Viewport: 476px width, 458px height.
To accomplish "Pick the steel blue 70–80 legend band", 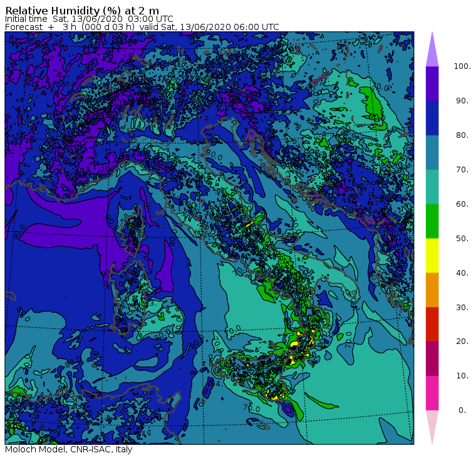I will pyautogui.click(x=432, y=152).
